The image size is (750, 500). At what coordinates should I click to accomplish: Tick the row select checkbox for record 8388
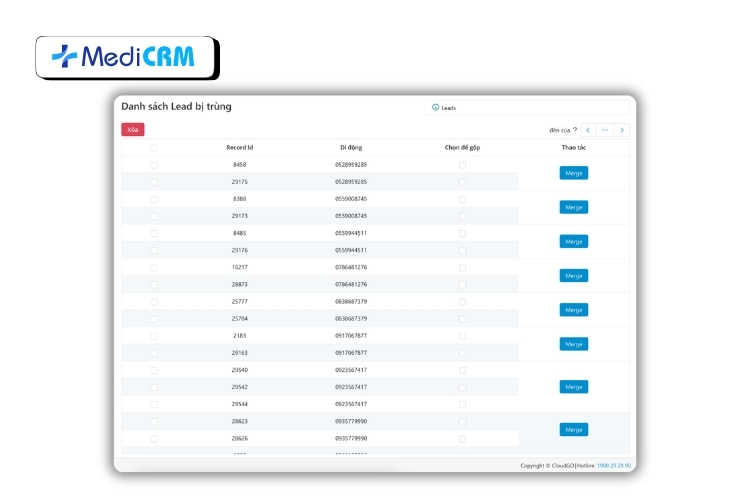154,200
